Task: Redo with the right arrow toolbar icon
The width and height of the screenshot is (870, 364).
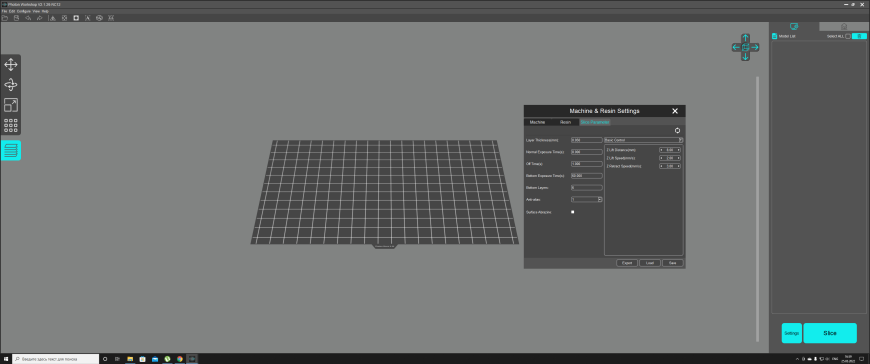Action: point(39,18)
